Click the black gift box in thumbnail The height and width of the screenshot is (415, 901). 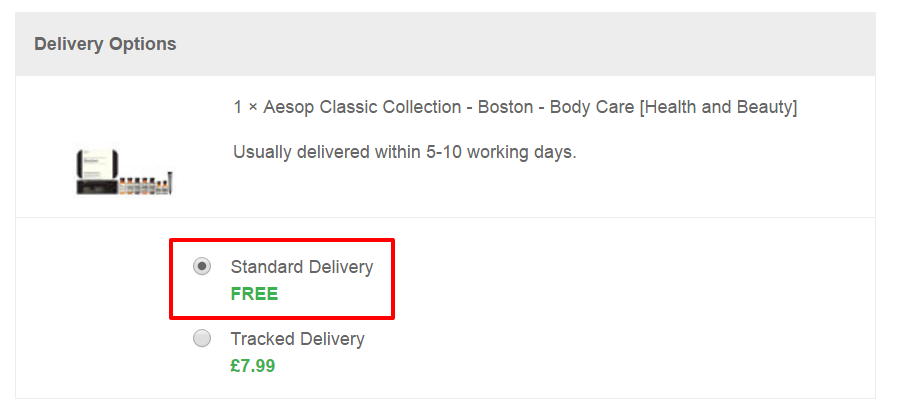97,171
